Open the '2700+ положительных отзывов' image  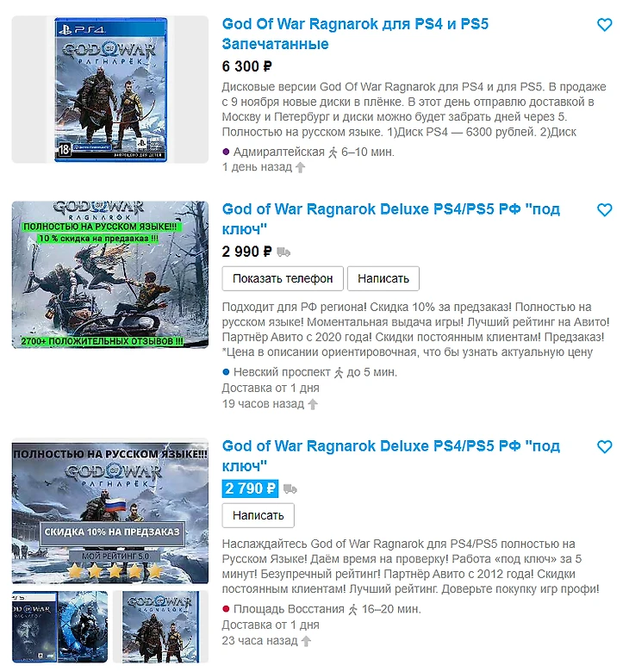coord(110,275)
